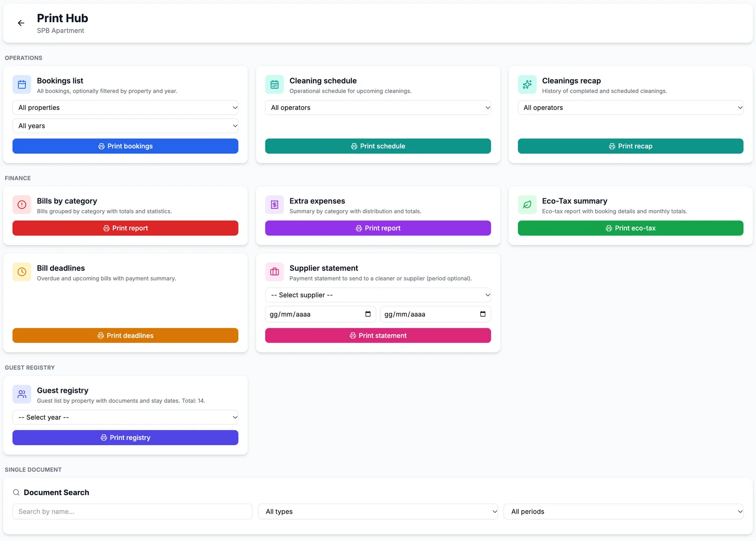The image size is (756, 541).
Task: Click the Guest registry heading
Action: pos(62,390)
